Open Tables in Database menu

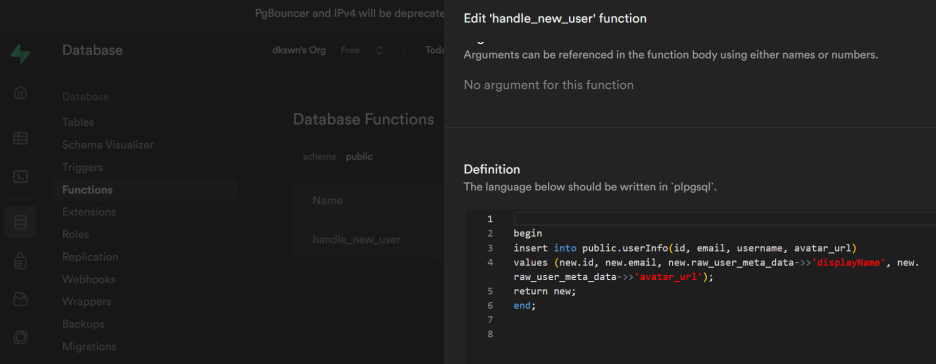click(78, 122)
